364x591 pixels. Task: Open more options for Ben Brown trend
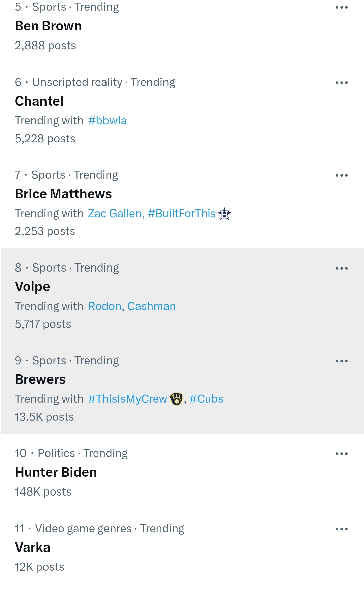pos(341,7)
